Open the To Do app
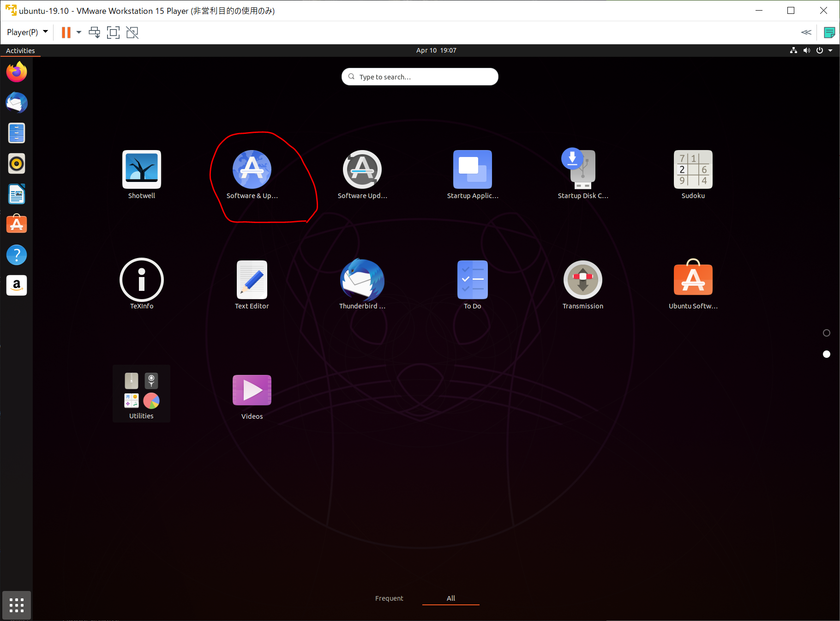This screenshot has height=621, width=840. coord(473,284)
